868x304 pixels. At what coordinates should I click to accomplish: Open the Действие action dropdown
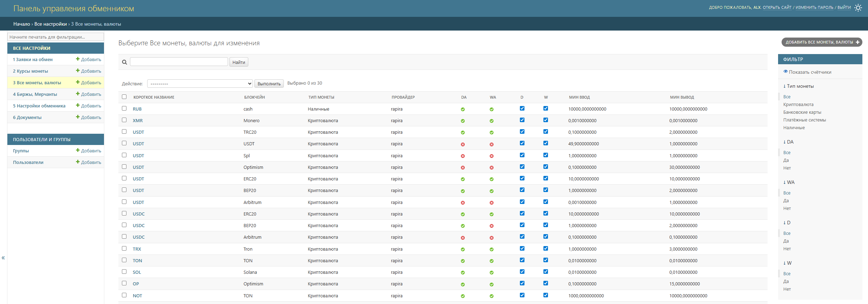(200, 84)
